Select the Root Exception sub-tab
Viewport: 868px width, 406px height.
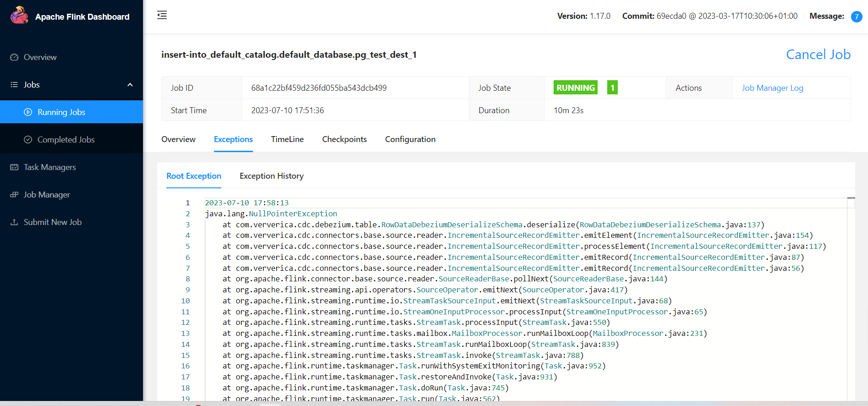(194, 176)
